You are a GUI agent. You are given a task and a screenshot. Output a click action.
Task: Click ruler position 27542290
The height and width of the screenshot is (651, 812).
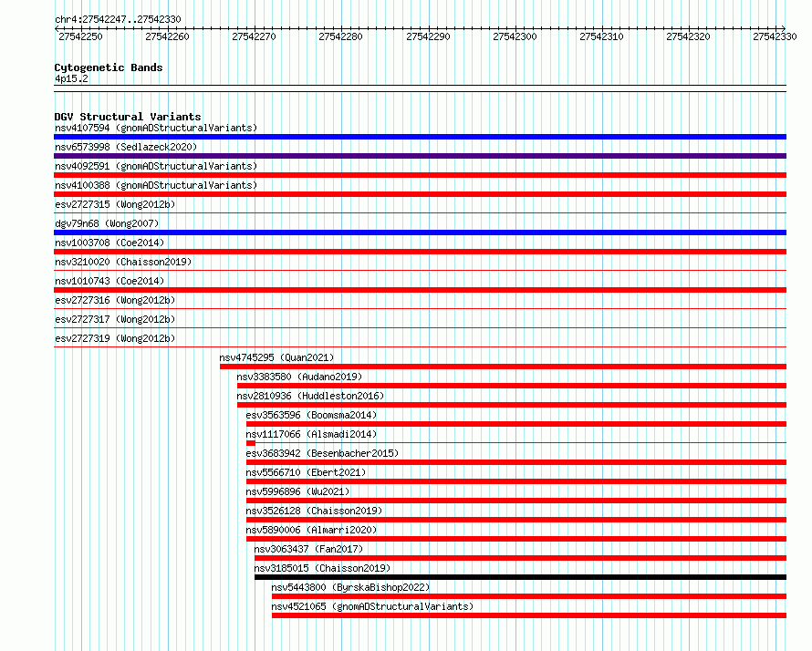tap(428, 36)
